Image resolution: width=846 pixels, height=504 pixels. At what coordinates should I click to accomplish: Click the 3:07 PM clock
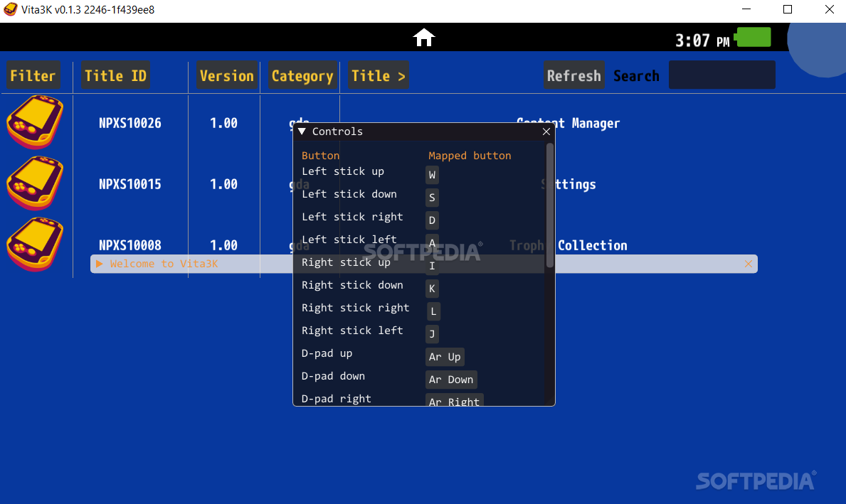(702, 41)
